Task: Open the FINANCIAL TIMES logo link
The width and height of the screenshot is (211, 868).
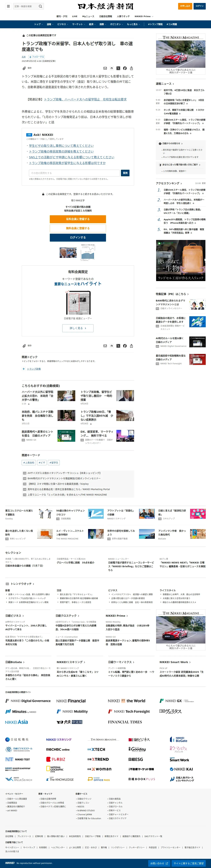Action: 125,722
